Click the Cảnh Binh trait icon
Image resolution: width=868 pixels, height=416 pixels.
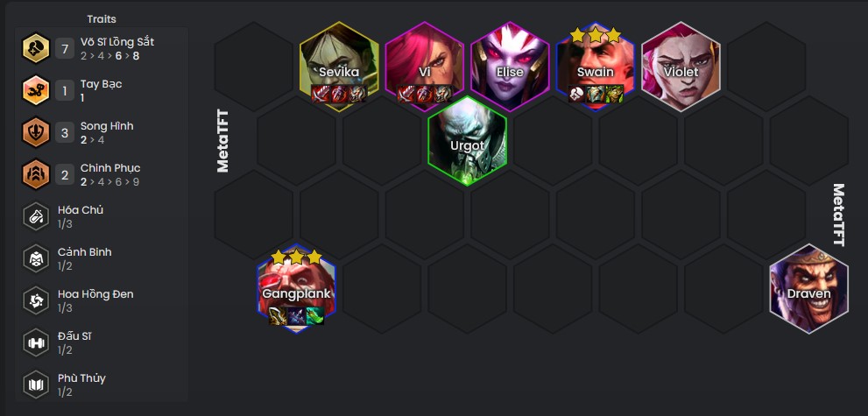click(36, 258)
